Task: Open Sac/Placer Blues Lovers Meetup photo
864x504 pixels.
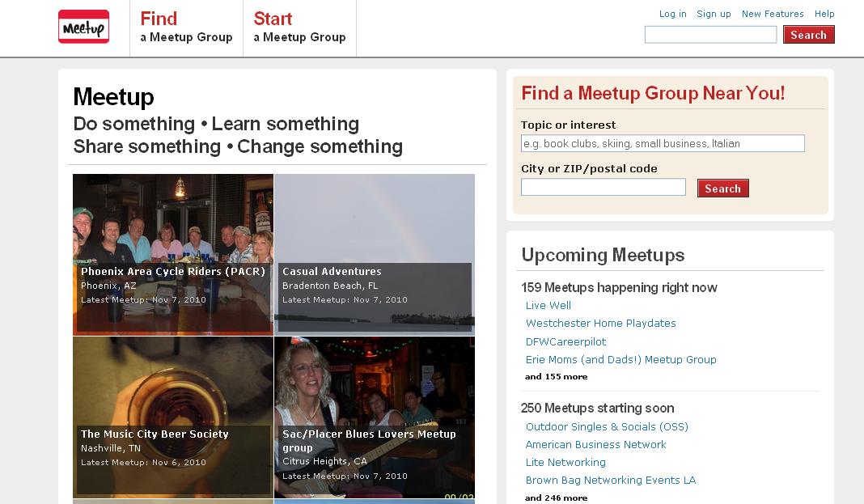Action: pos(375,417)
